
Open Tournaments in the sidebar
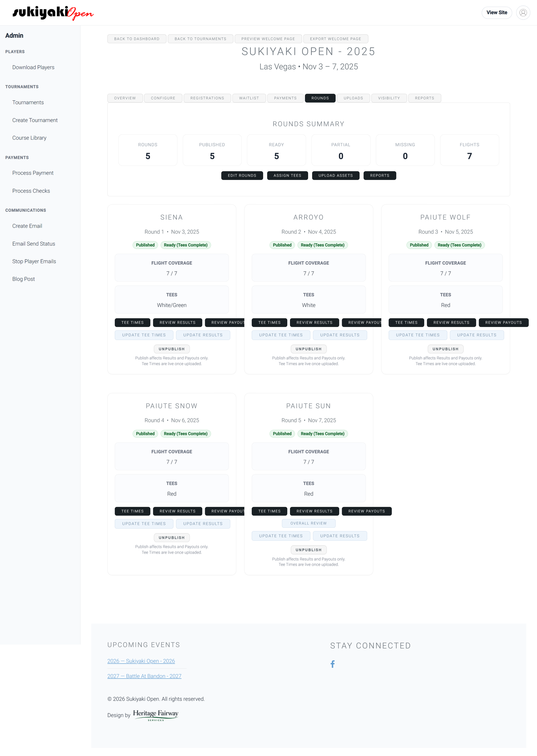28,102
